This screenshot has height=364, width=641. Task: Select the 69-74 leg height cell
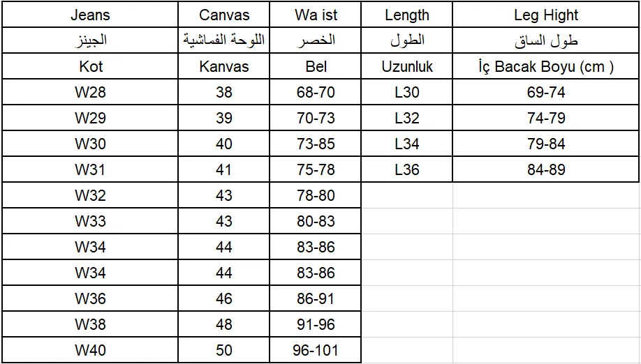(546, 92)
